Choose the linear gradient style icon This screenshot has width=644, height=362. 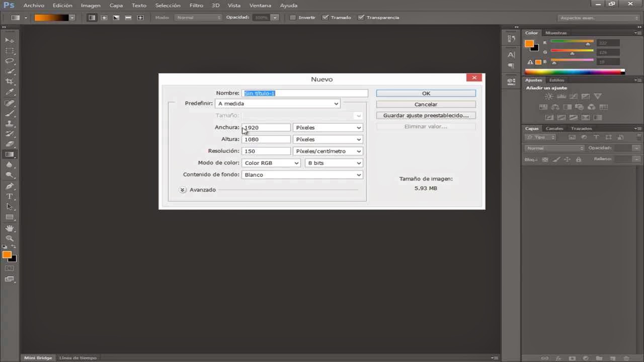pos(92,18)
